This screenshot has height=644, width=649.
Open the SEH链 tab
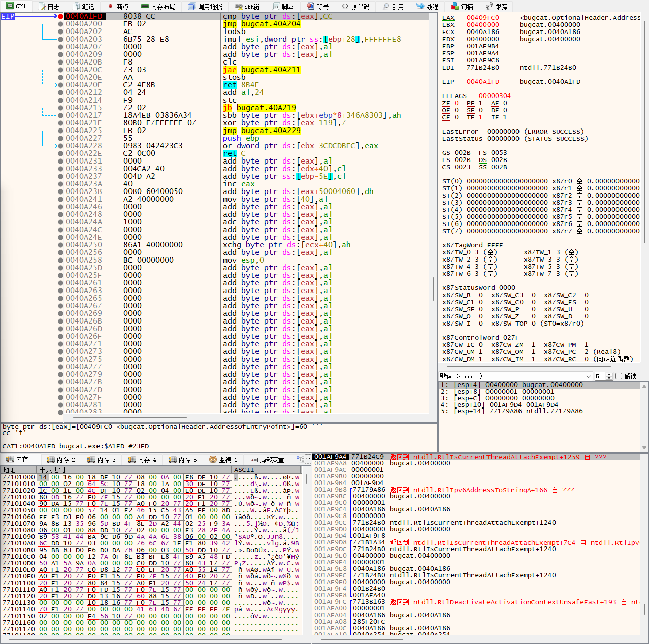pyautogui.click(x=248, y=6)
